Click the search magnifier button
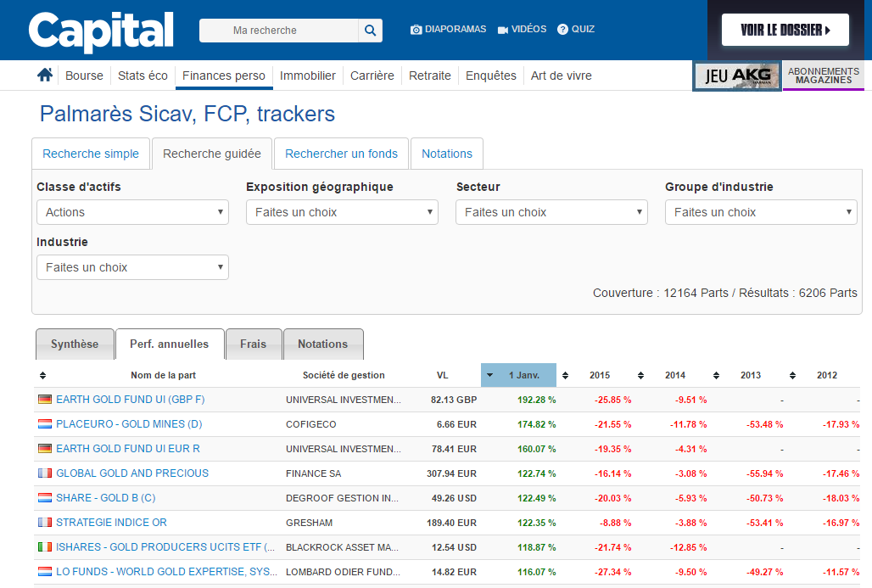872x588 pixels. (x=371, y=30)
